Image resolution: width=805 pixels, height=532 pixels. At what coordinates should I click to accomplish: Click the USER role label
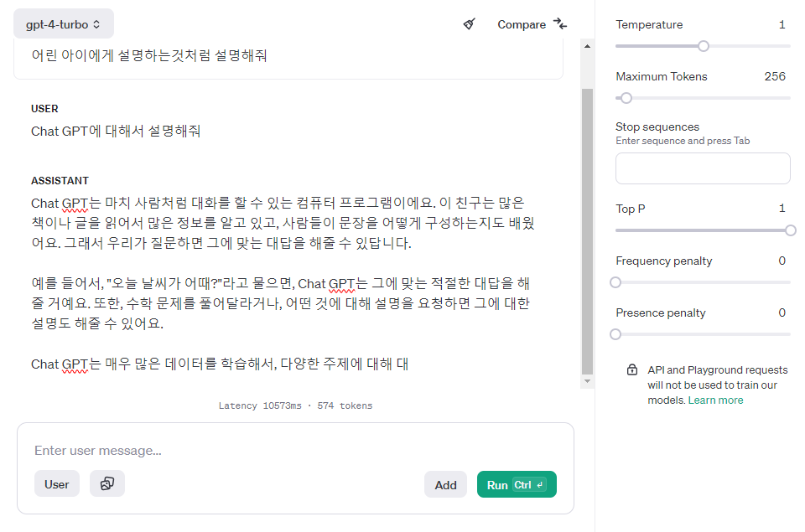pyautogui.click(x=44, y=109)
